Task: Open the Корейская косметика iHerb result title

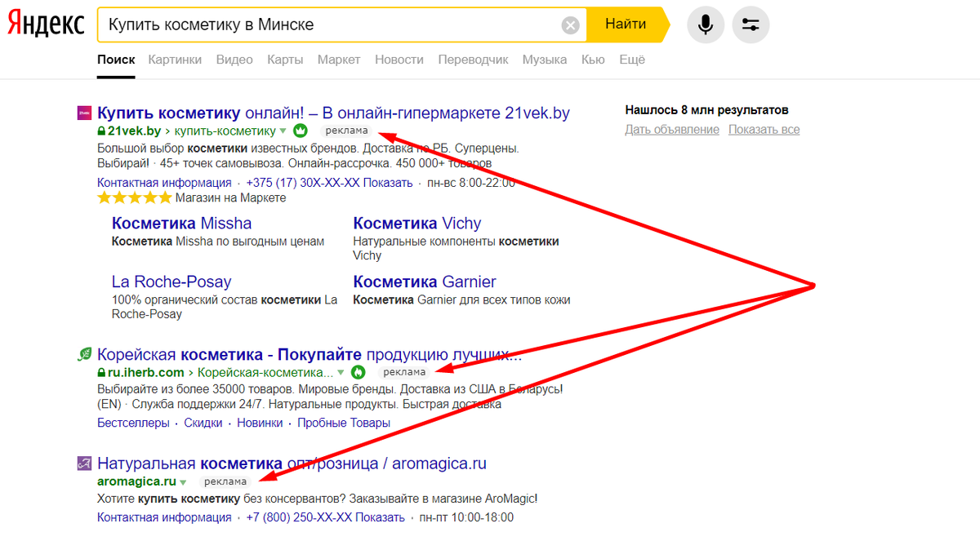Action: click(x=310, y=354)
